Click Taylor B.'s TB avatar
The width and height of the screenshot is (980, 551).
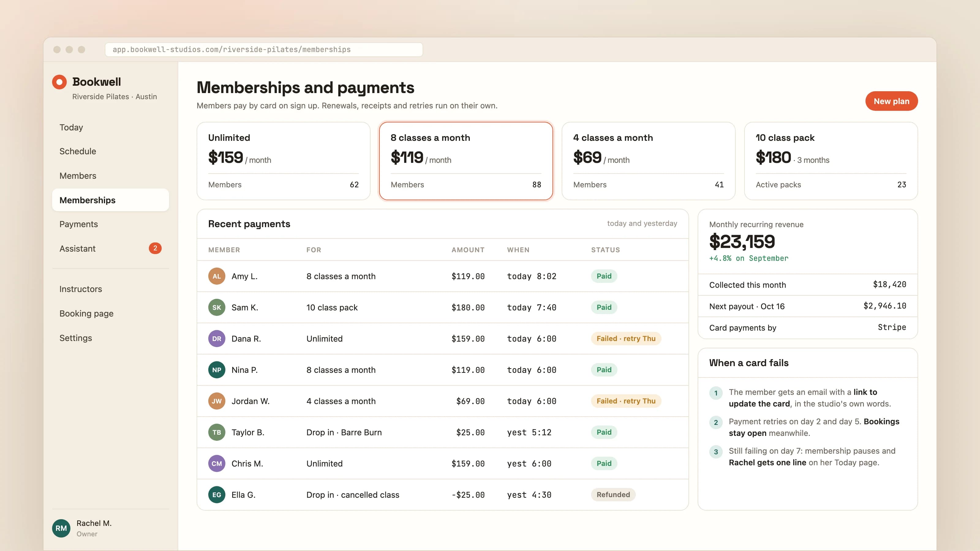point(217,432)
